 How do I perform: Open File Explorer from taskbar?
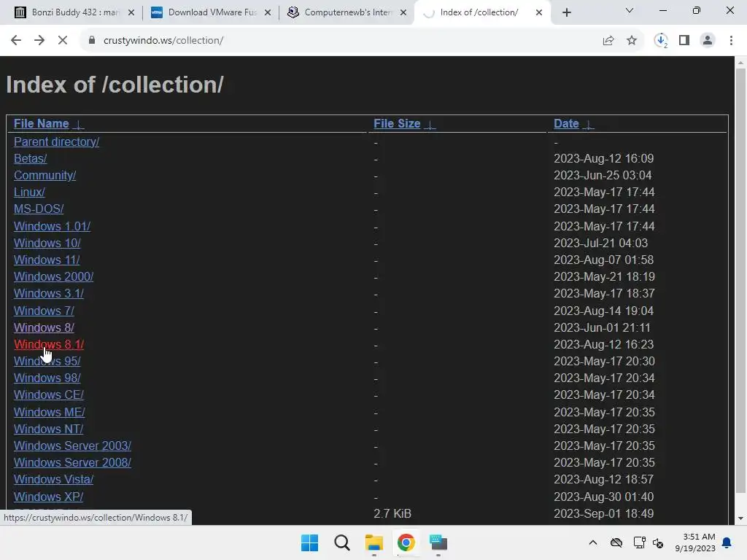coord(374,542)
